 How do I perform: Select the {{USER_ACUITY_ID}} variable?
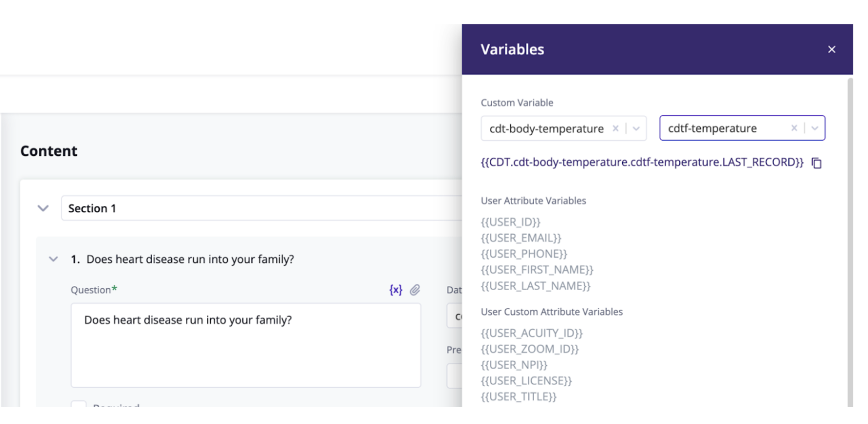pyautogui.click(x=531, y=333)
